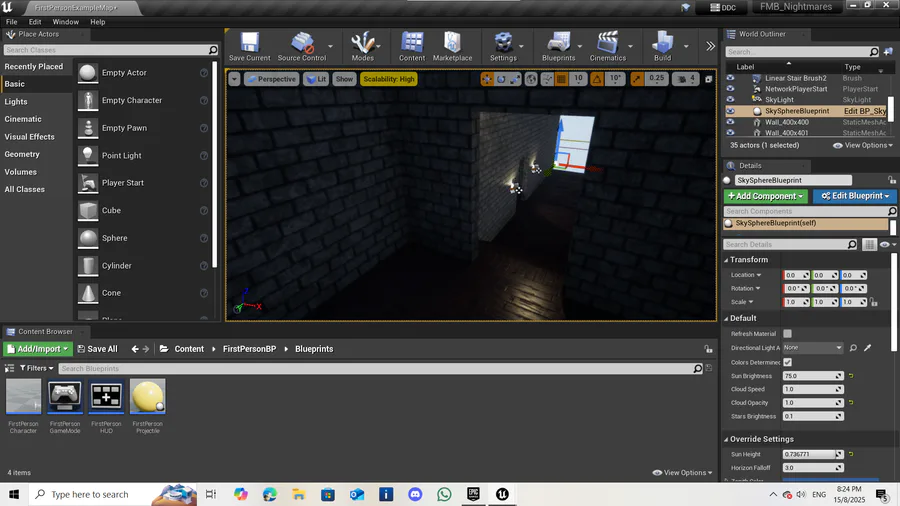The image size is (900, 506).
Task: Select the rotate gizmo mode in viewport
Action: point(501,79)
